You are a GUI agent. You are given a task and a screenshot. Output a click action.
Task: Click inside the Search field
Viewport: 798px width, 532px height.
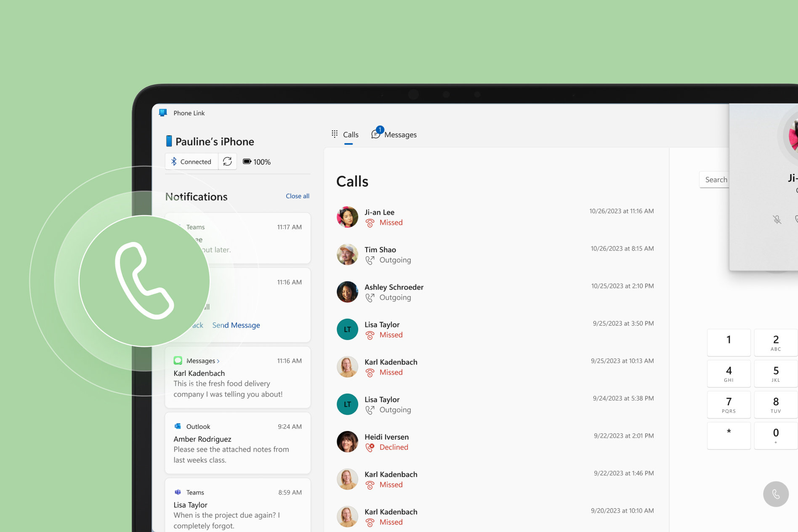(716, 179)
